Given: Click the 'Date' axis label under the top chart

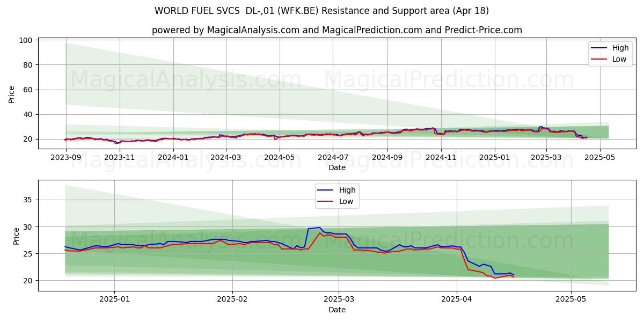Looking at the screenshot, I should click(336, 167).
